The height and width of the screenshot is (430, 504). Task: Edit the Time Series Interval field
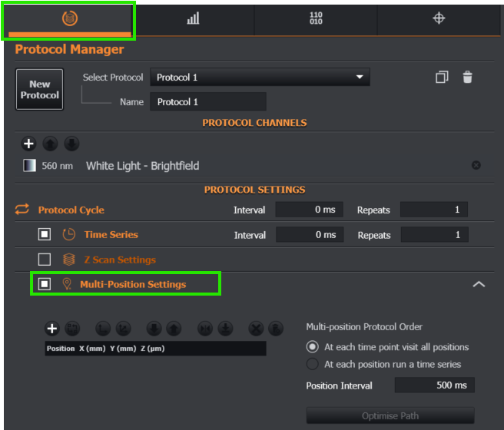(310, 235)
